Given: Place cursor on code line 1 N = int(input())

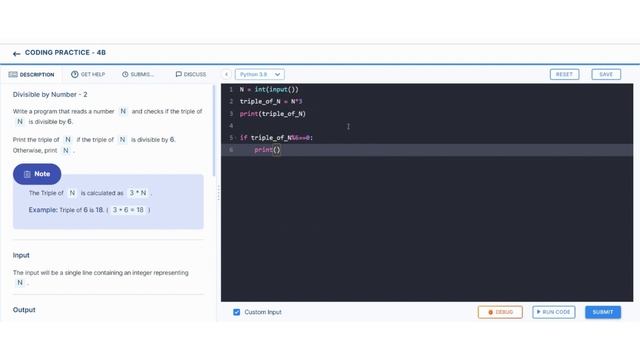Looking at the screenshot, I should 269,89.
